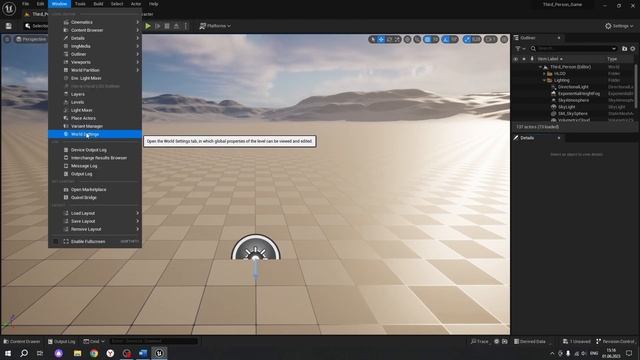
Task: Open the File menu
Action: 25,4
